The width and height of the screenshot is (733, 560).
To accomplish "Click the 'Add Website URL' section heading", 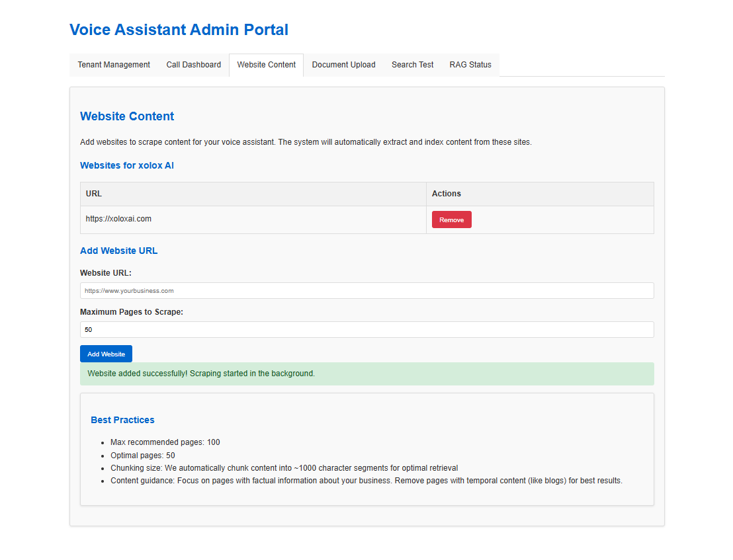I will click(x=118, y=251).
